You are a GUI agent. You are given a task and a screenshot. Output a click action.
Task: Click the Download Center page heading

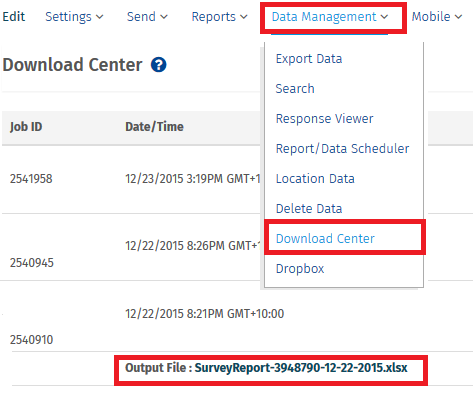(x=72, y=65)
